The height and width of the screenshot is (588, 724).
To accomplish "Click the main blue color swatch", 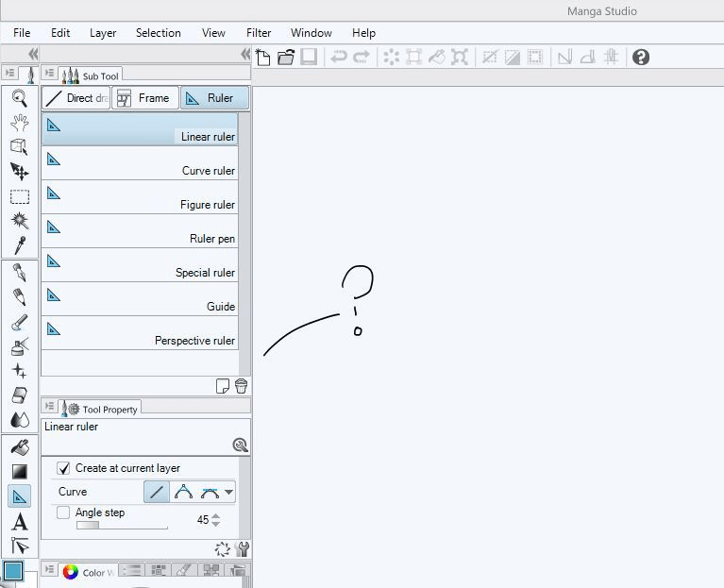I will 13,570.
